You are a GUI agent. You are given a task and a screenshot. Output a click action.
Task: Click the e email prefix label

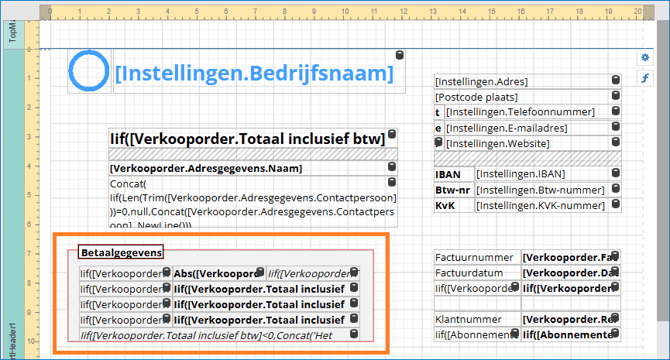439,128
